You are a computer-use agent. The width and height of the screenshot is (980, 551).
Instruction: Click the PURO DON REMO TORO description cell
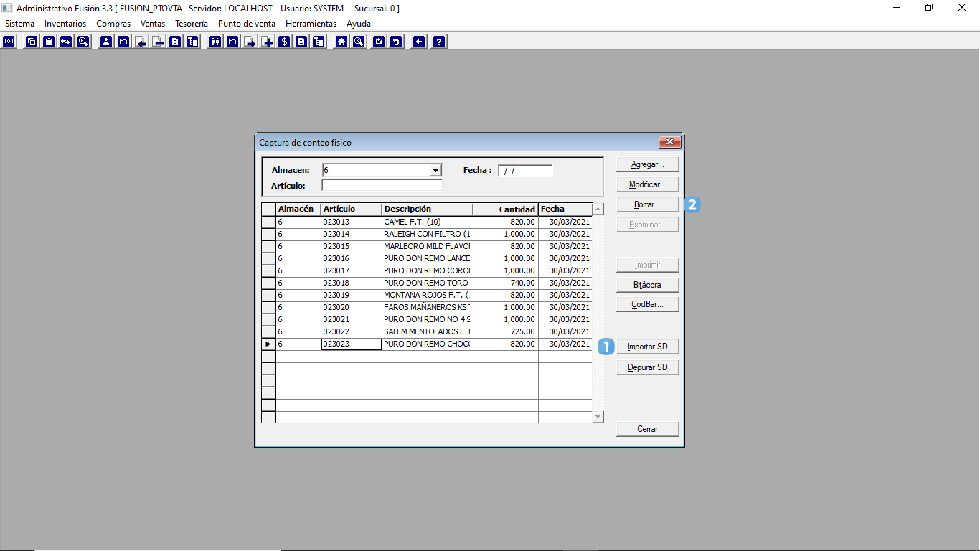[x=428, y=283]
